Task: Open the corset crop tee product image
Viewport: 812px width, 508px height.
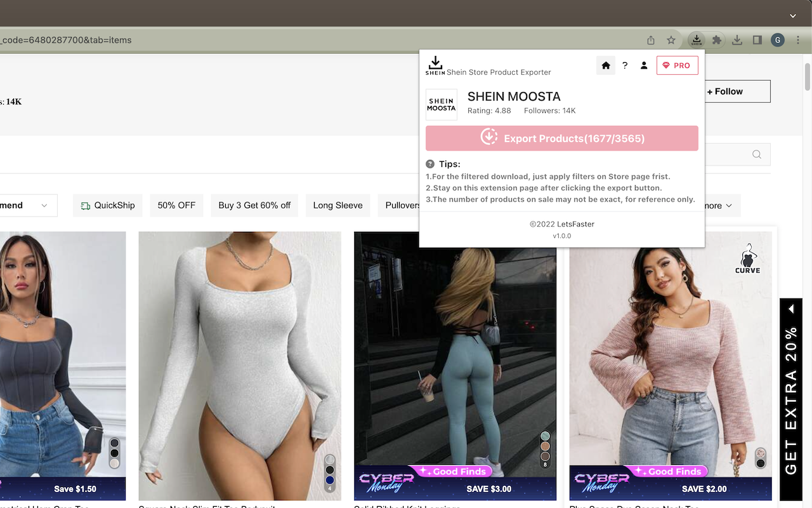Action: [63, 366]
